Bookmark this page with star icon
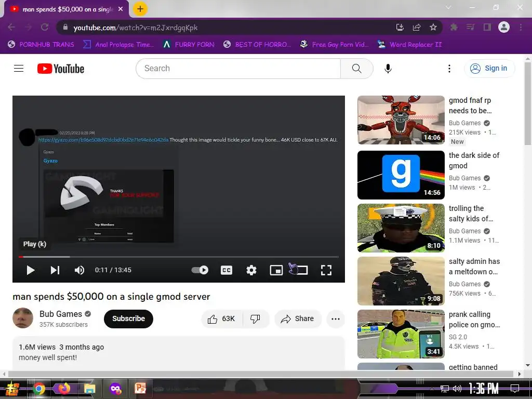This screenshot has height=399, width=532. point(433,28)
